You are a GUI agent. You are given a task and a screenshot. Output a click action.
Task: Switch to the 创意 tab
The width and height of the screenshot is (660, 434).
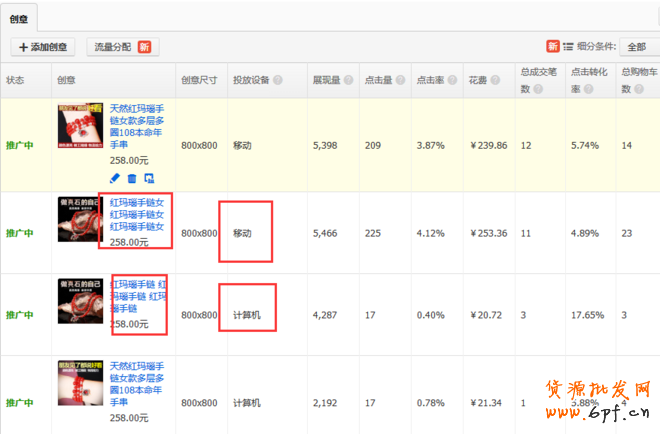19,18
